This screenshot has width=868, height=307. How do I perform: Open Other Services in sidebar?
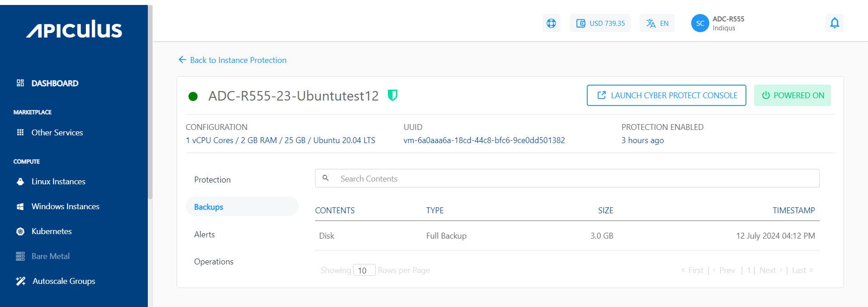tap(57, 133)
